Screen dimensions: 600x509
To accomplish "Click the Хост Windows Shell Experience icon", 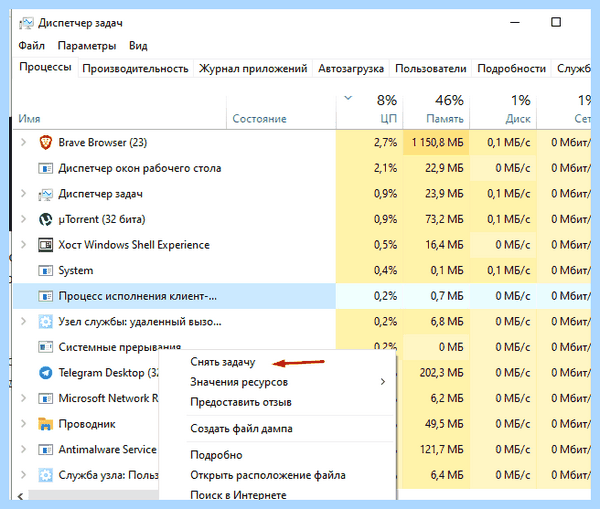I will pos(46,245).
